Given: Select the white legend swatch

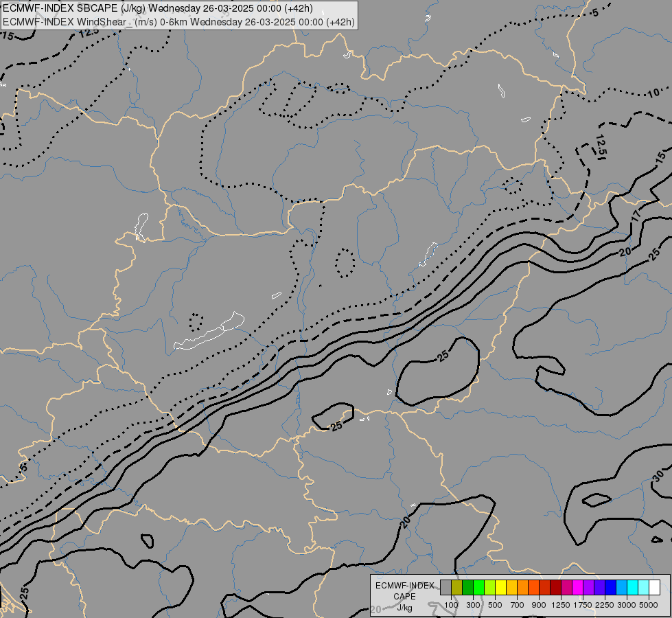Looking at the screenshot, I should pos(654,587).
